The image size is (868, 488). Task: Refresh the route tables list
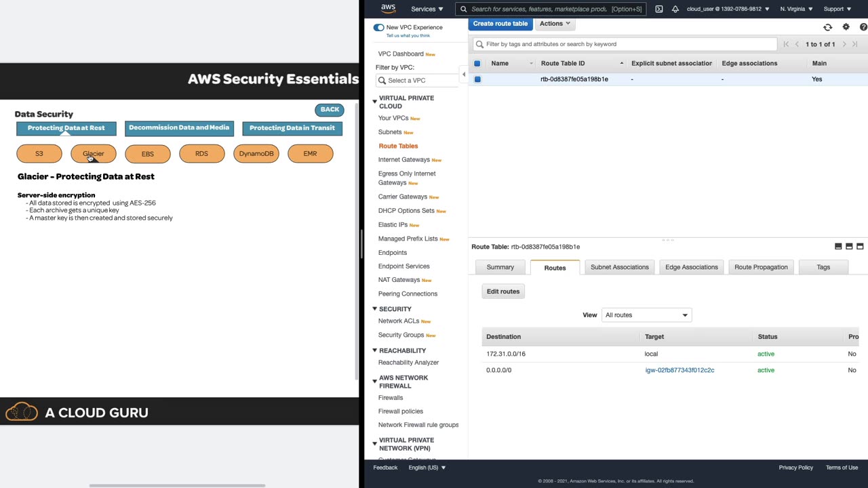click(827, 27)
